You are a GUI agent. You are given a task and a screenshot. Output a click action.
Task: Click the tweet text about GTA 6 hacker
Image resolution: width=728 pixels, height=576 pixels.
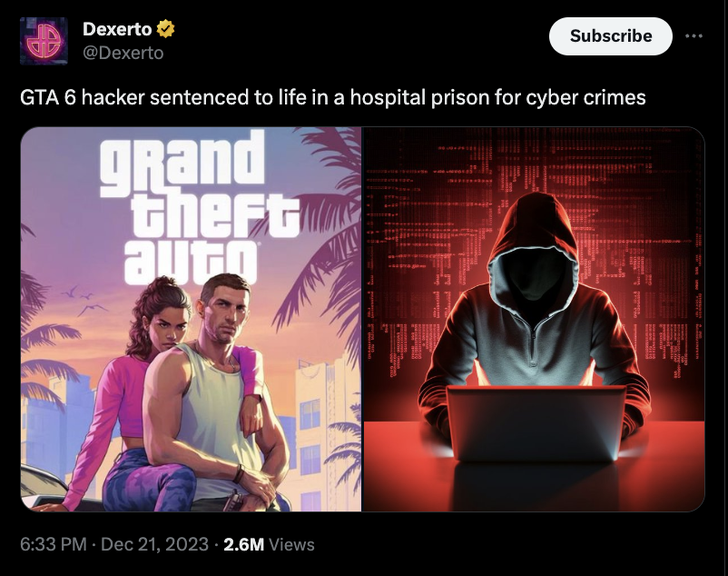point(333,98)
